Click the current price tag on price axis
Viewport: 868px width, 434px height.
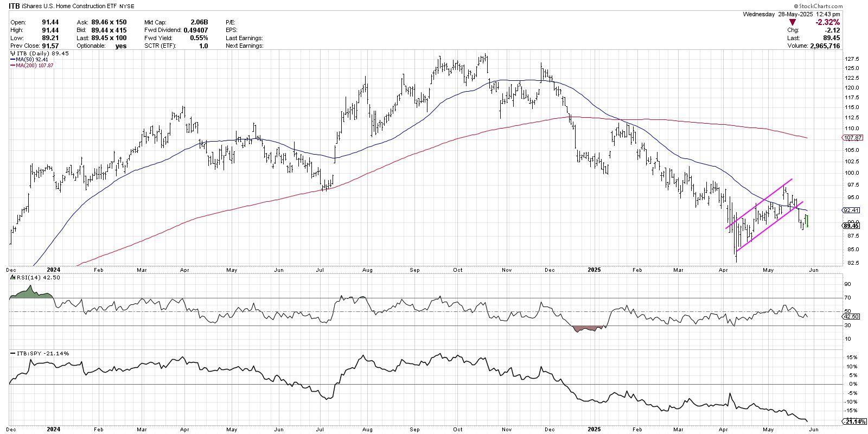pyautogui.click(x=851, y=225)
